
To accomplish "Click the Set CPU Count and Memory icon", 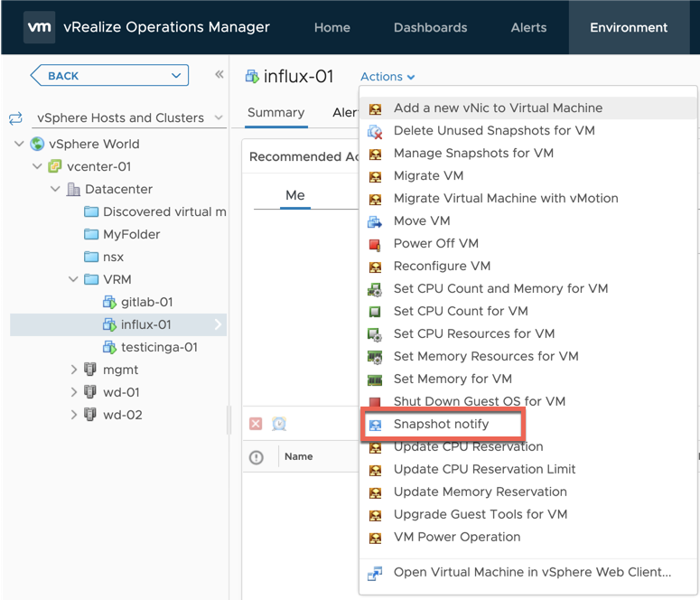I will pyautogui.click(x=375, y=289).
